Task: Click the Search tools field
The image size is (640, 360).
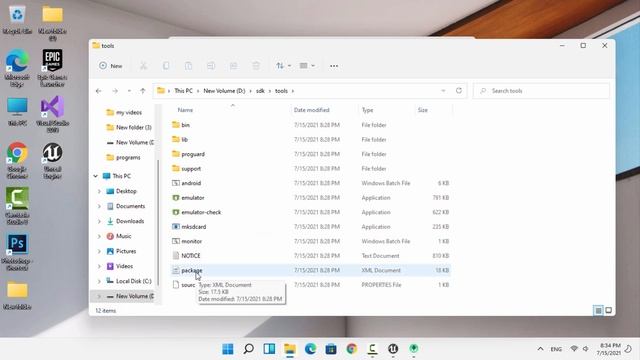Action: coord(541,91)
